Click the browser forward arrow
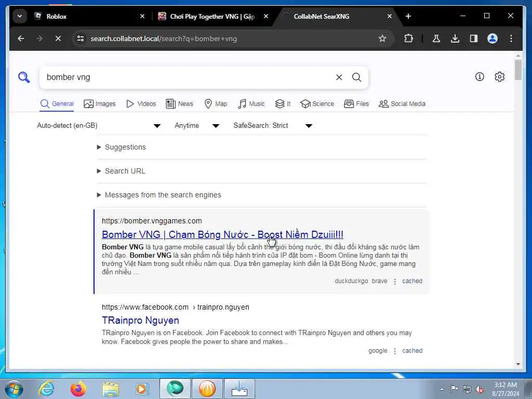This screenshot has height=399, width=532. (x=39, y=38)
